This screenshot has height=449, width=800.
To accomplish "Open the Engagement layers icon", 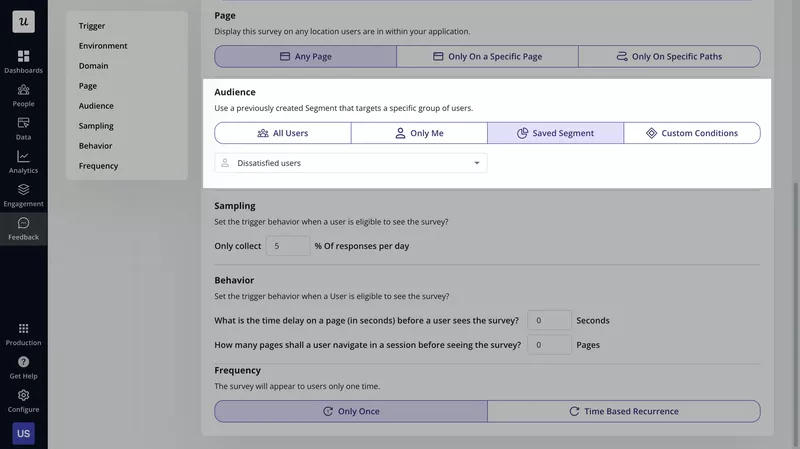I will [23, 190].
